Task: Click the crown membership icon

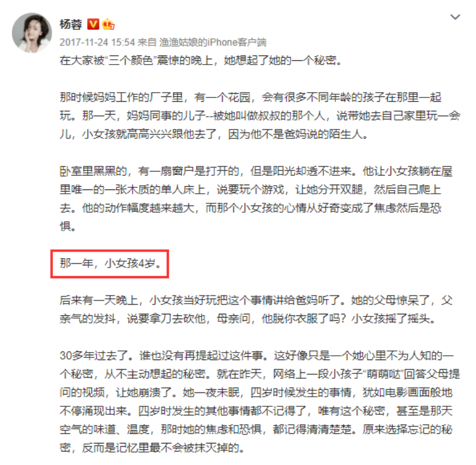Action: tap(108, 24)
